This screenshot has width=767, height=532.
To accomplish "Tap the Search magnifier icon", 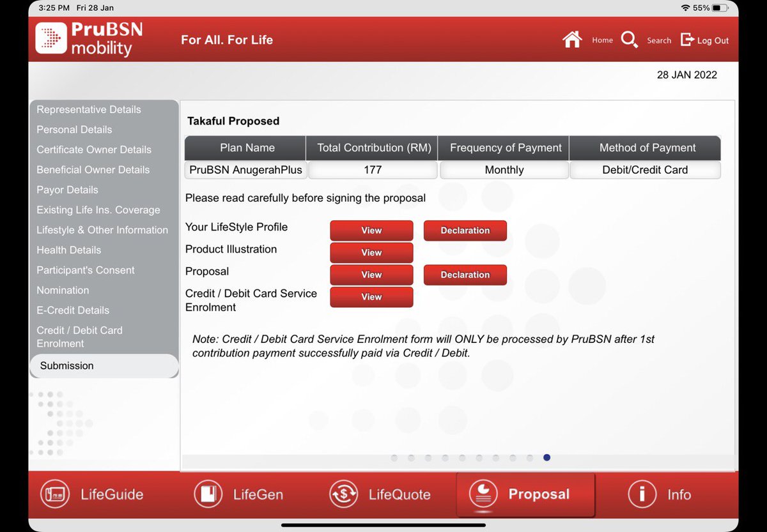I will pos(630,40).
